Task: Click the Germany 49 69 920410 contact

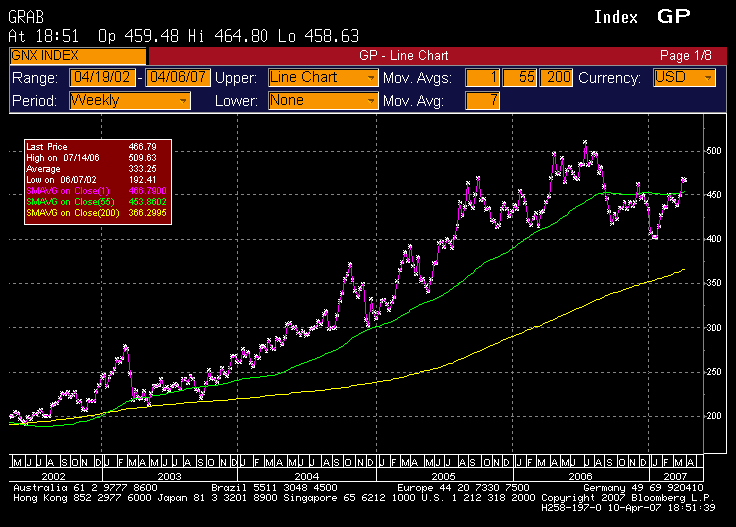Action: coord(643,488)
